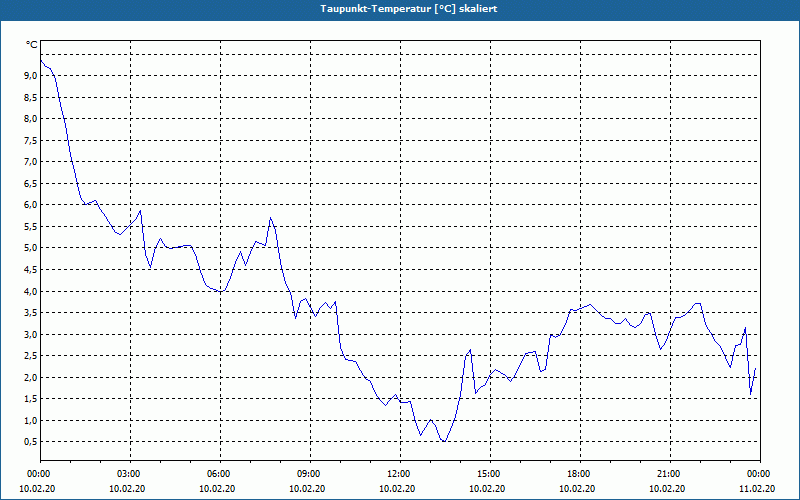Select the 6,0 y-axis value
Image resolution: width=800 pixels, height=500 pixels.
(x=31, y=205)
